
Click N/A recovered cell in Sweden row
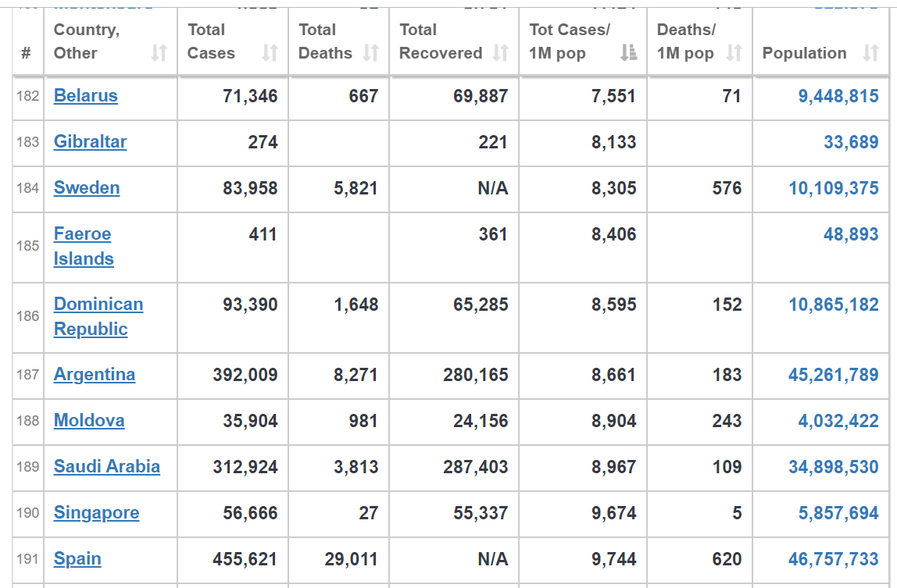pyautogui.click(x=492, y=188)
